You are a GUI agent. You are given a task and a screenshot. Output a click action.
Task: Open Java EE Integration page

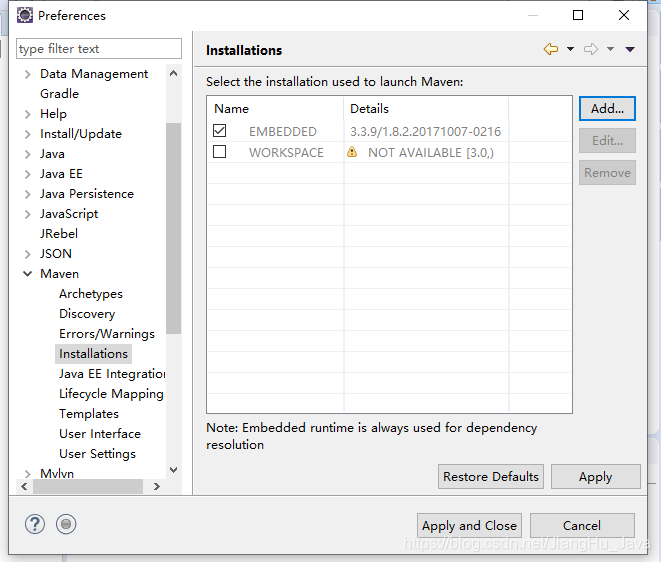pyautogui.click(x=112, y=374)
